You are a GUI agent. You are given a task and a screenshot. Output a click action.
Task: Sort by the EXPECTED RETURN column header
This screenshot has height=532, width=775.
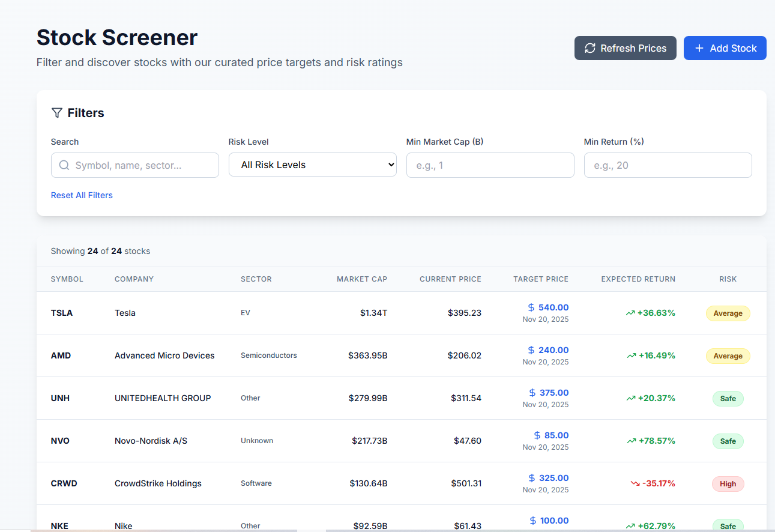click(638, 279)
